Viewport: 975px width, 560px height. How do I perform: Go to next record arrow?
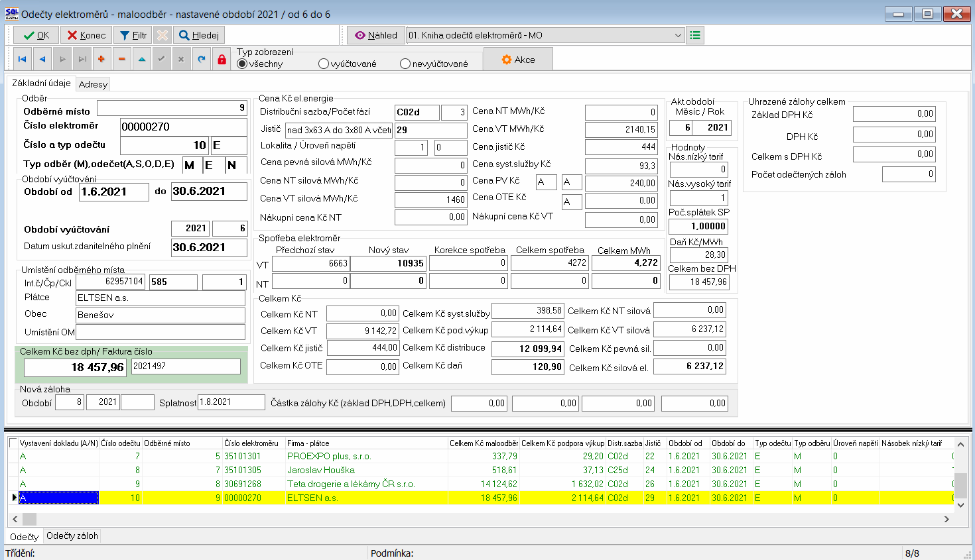point(62,60)
